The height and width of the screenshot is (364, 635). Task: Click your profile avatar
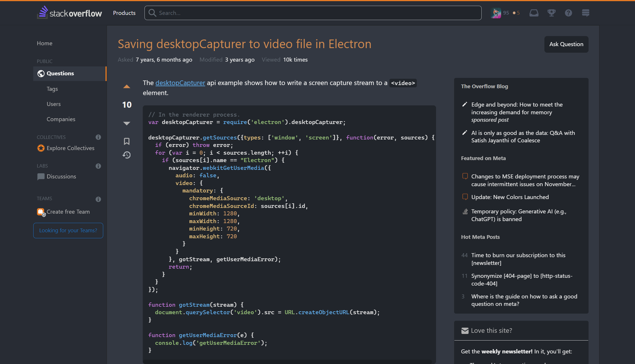[496, 13]
